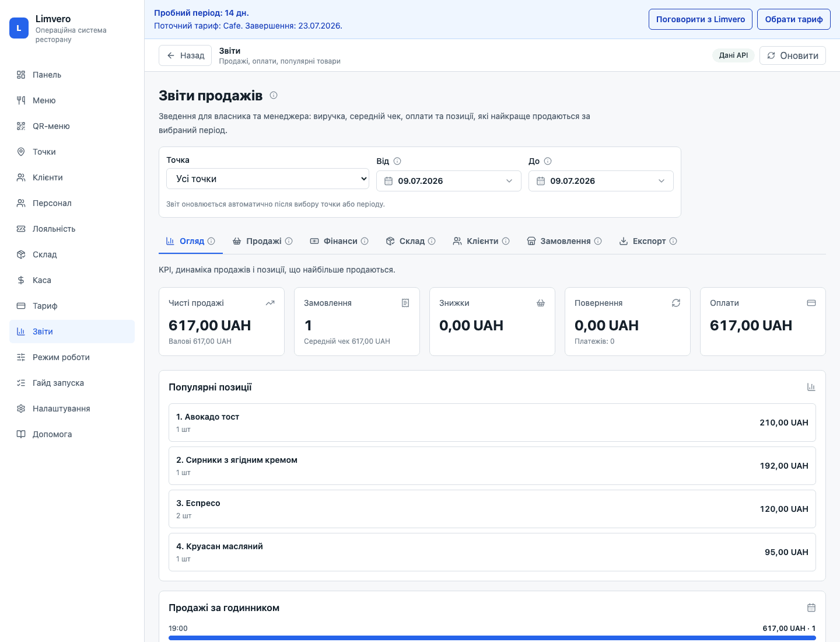This screenshot has height=642, width=840.
Task: Click the Оновити button
Action: point(792,55)
